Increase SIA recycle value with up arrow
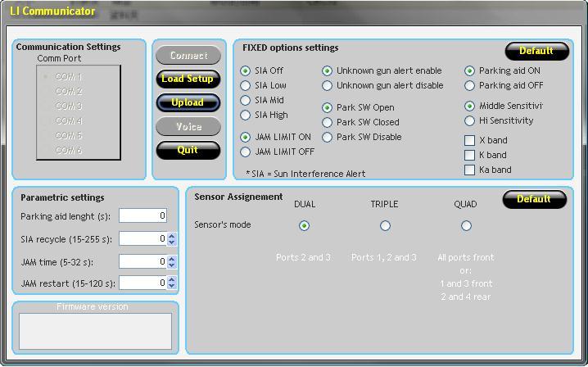Screen dimensions: 588x367 click(172, 236)
